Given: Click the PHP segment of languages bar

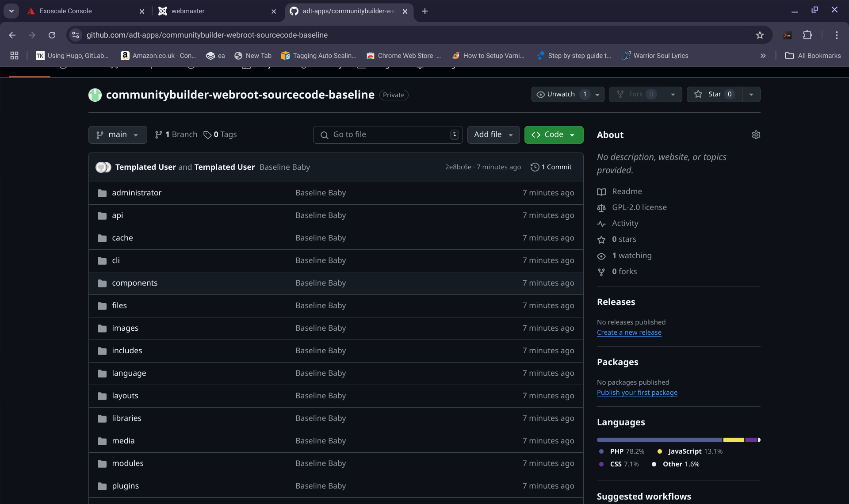Looking at the screenshot, I should coord(659,440).
